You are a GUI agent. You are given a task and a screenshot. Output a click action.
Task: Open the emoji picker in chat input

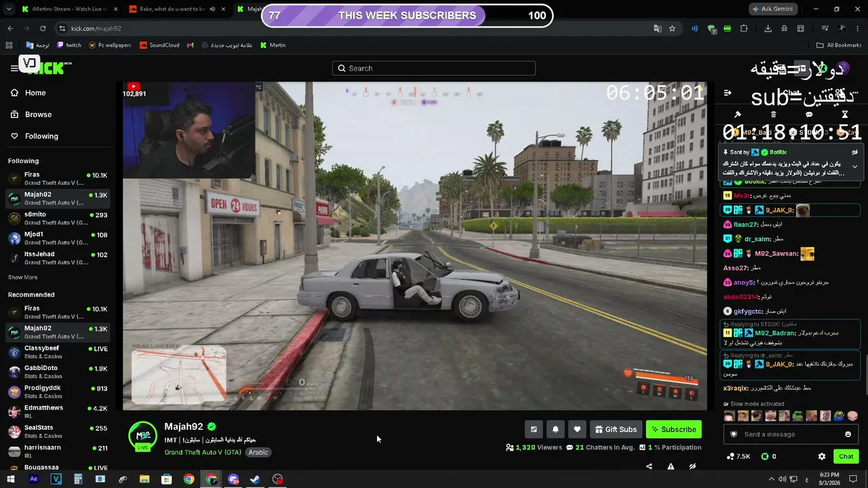848,434
